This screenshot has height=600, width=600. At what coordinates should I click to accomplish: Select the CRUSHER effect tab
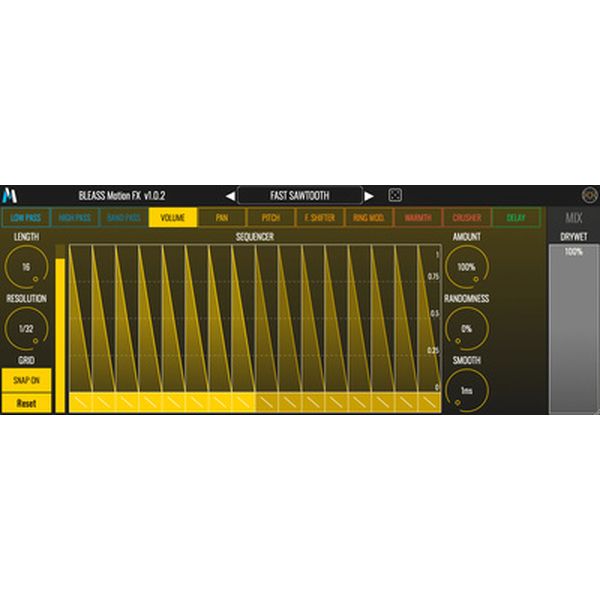(x=467, y=217)
